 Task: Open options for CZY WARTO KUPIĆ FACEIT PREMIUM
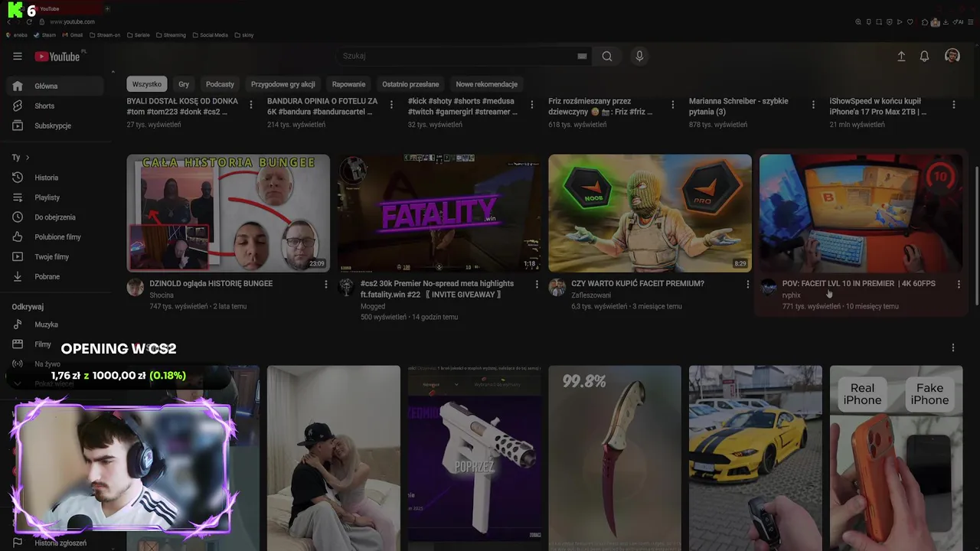pos(748,284)
